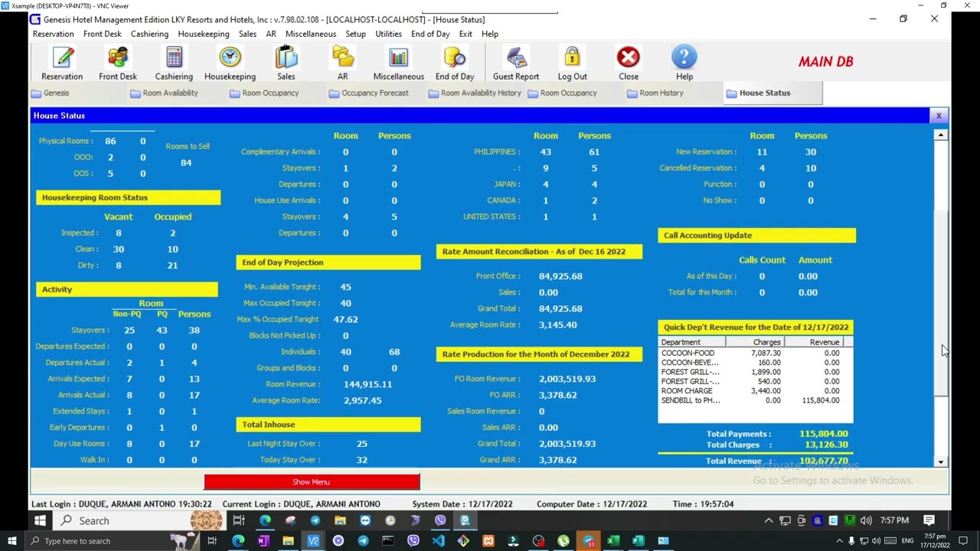Open Visual Studio Code on local taskbar
This screenshot has height=551, width=980.
(438, 541)
